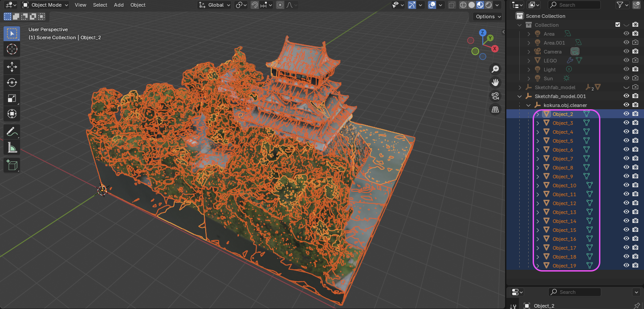
Task: Toggle render icon for Object_19
Action: [636, 265]
